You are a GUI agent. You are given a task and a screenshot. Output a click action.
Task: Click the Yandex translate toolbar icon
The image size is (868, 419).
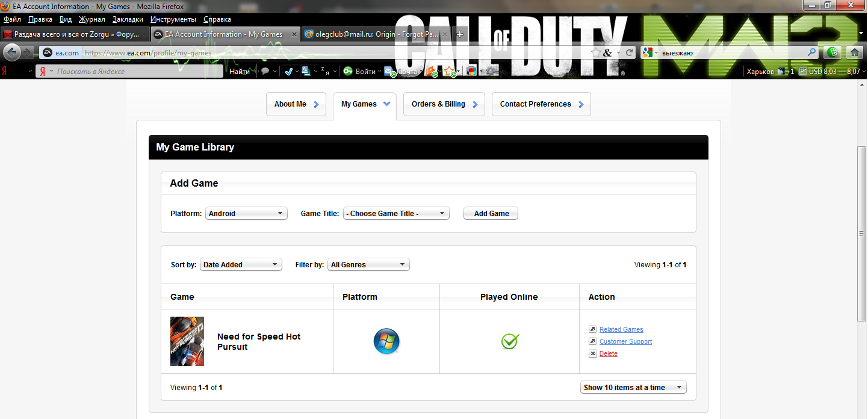[x=306, y=71]
